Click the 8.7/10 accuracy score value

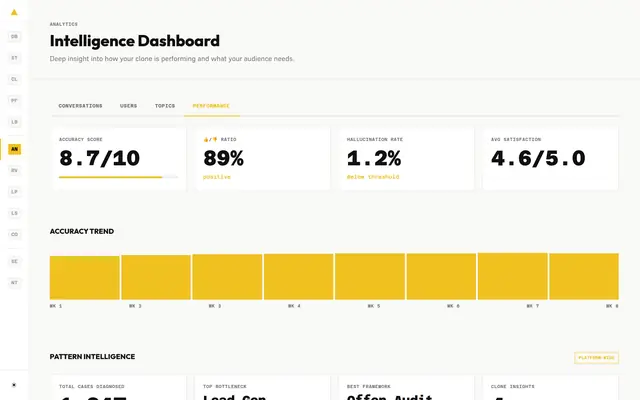(100, 158)
